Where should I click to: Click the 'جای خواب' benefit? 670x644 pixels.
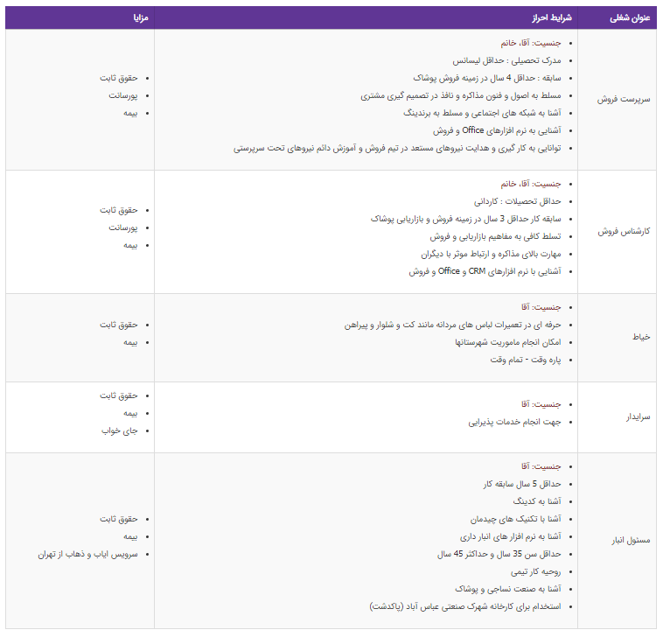click(120, 431)
